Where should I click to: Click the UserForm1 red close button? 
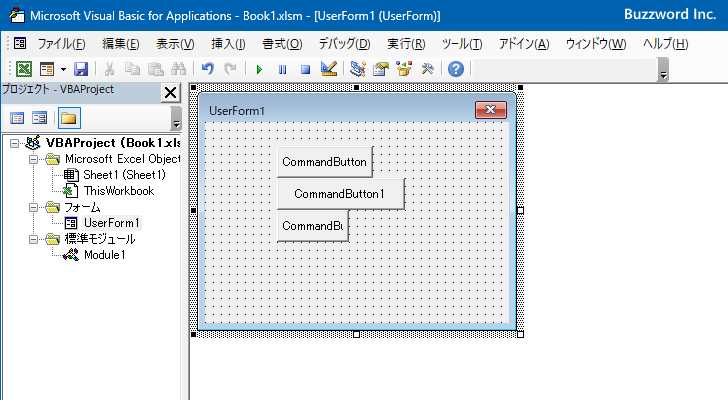click(491, 110)
